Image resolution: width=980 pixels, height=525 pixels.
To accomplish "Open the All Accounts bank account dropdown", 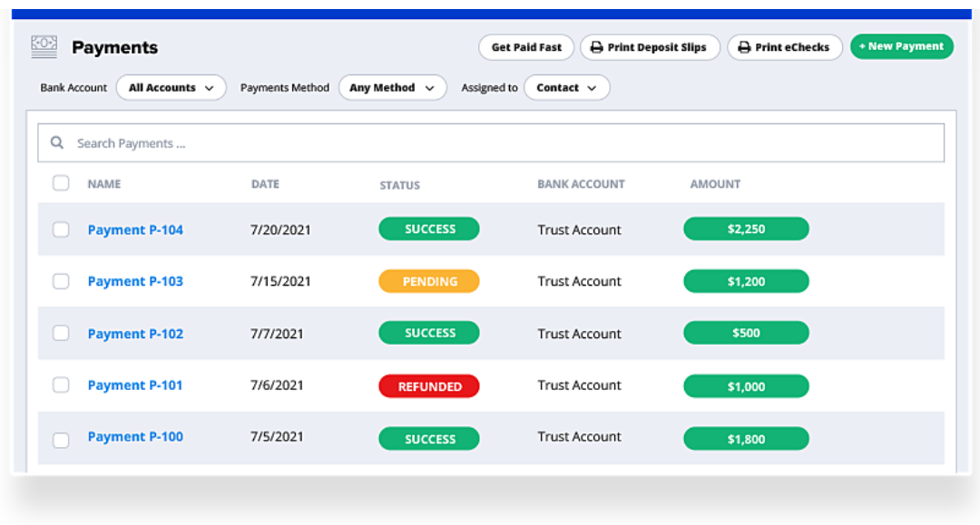I will (171, 88).
